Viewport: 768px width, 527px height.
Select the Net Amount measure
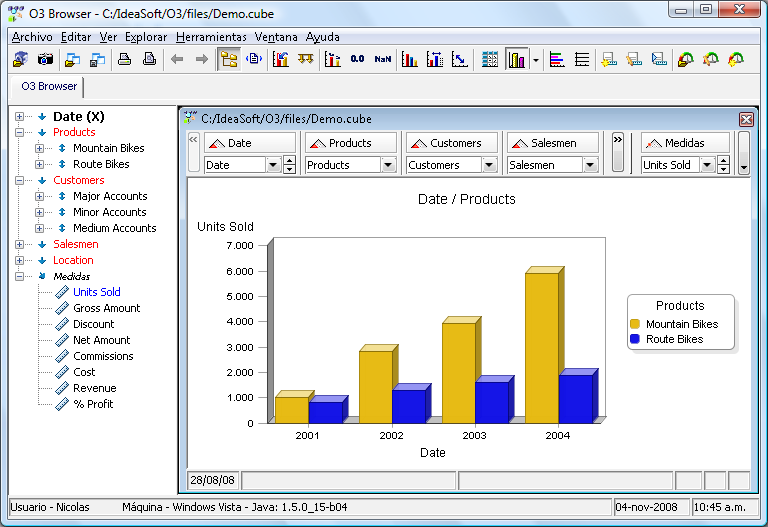(x=101, y=340)
